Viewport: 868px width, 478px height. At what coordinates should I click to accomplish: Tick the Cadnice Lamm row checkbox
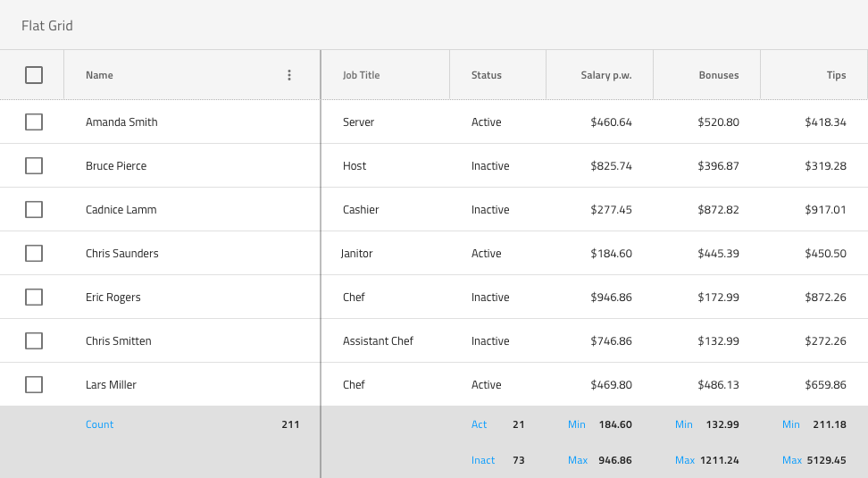pos(34,210)
